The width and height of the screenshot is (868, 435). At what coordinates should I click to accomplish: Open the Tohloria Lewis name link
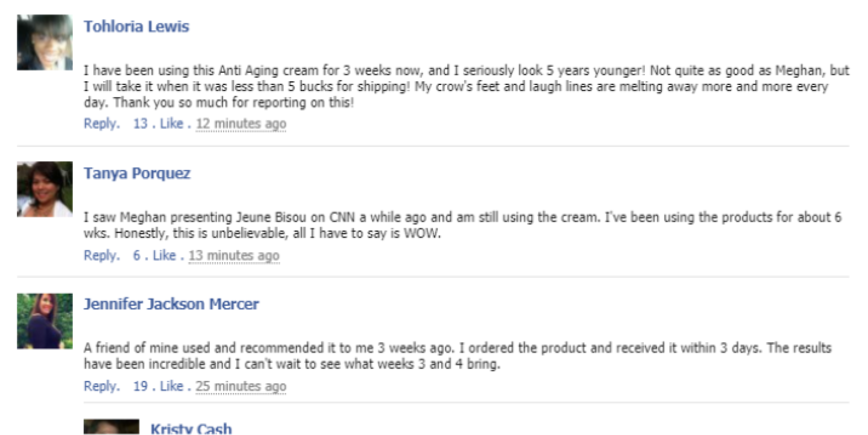136,27
